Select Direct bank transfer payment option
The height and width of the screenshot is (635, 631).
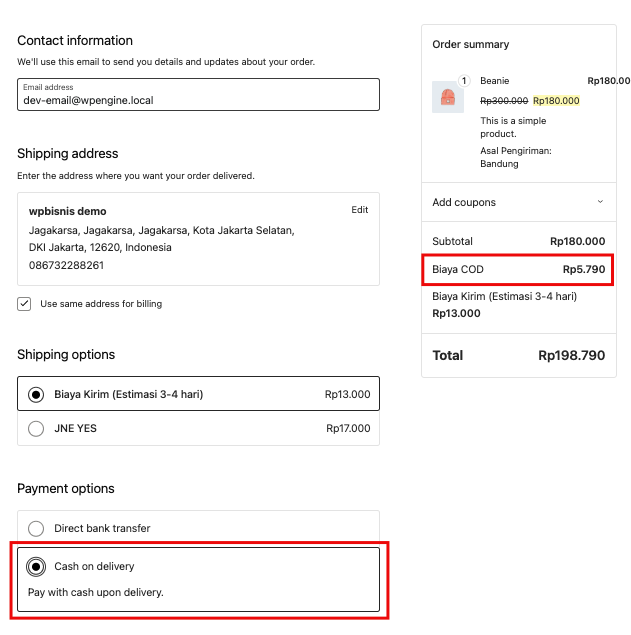click(36, 528)
